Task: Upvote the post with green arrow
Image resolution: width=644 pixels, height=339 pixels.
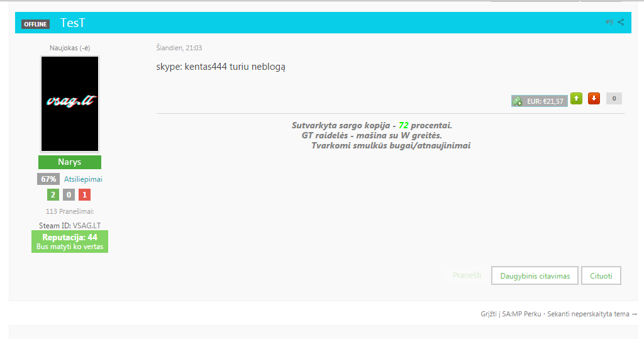Action: 576,99
